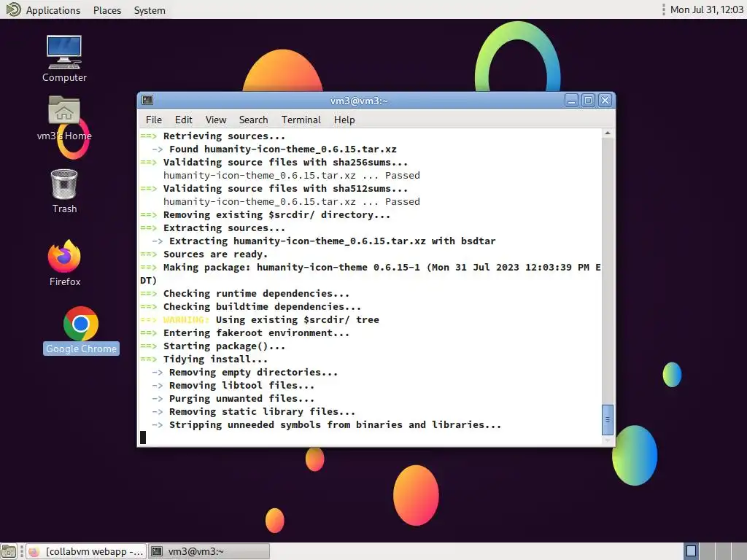Click the vm3@vm3:~ taskbar button
The height and width of the screenshot is (560, 747).
tap(209, 551)
